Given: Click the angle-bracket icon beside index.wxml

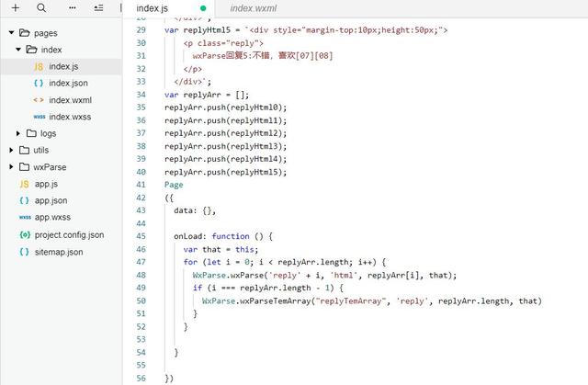Looking at the screenshot, I should (x=39, y=100).
